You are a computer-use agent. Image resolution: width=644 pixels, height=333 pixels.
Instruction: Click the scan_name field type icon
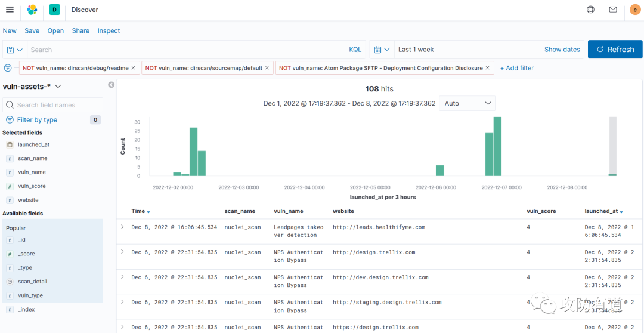10,158
